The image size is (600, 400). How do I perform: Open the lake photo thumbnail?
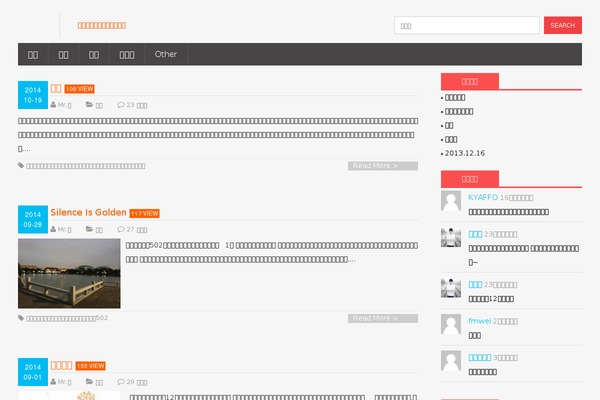[x=69, y=273]
